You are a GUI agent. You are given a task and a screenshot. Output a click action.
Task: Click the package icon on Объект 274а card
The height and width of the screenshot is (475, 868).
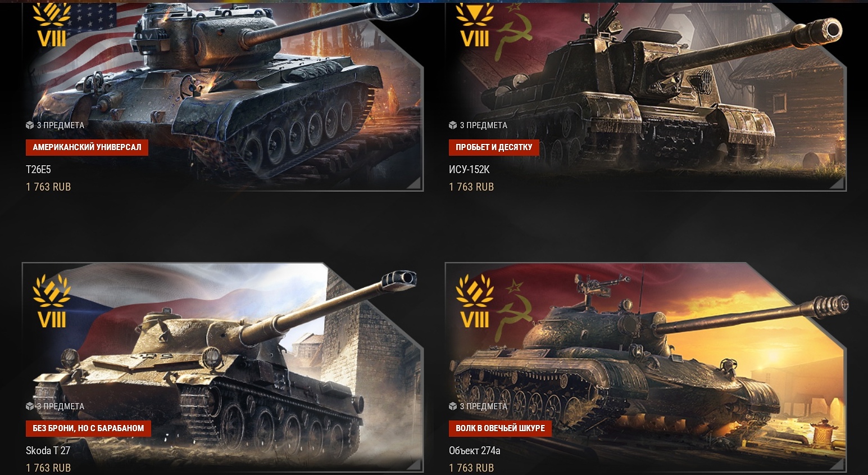coord(453,406)
